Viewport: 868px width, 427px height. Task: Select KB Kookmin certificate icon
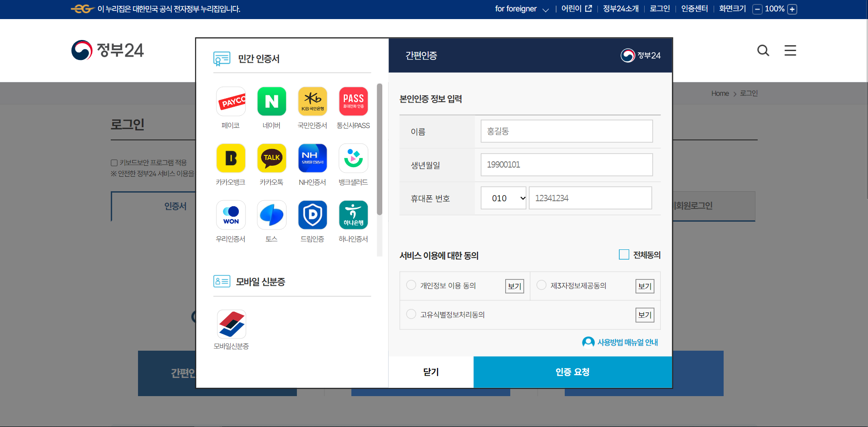pos(312,101)
